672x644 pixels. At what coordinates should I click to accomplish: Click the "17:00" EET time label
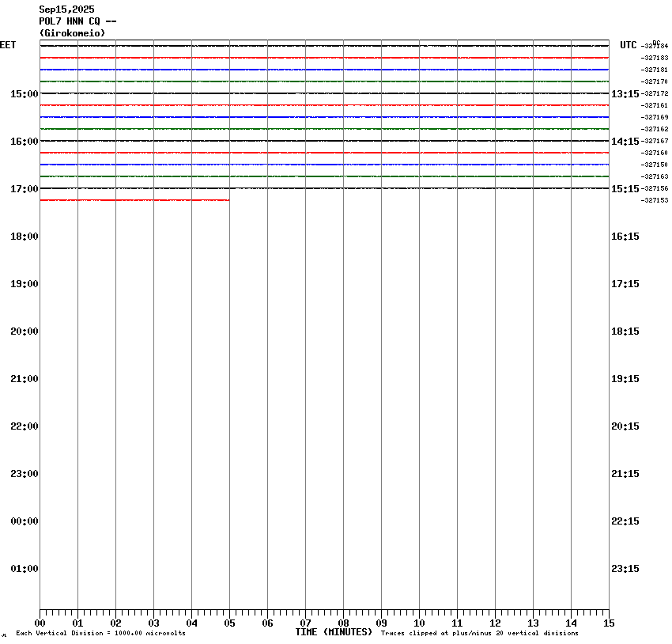click(x=25, y=189)
